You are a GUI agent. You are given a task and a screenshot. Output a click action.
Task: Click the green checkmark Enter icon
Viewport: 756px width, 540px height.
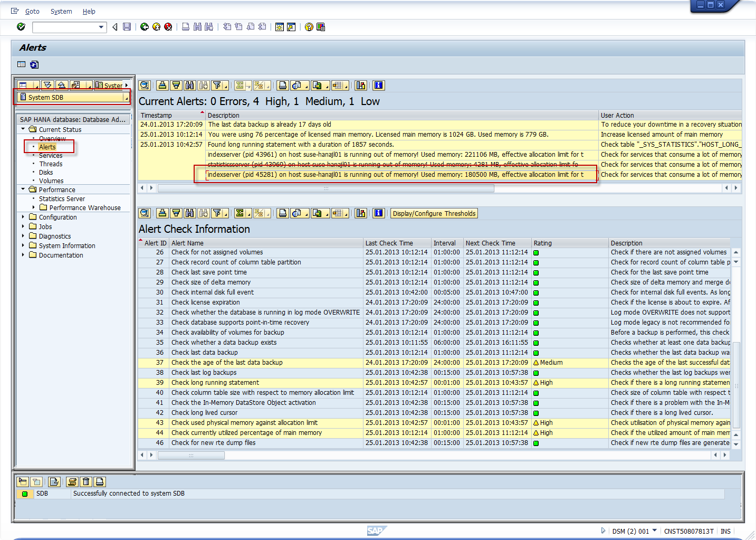click(21, 27)
